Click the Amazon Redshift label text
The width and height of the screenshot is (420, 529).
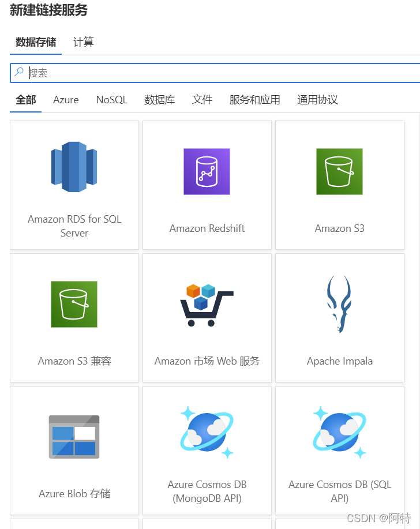[207, 228]
